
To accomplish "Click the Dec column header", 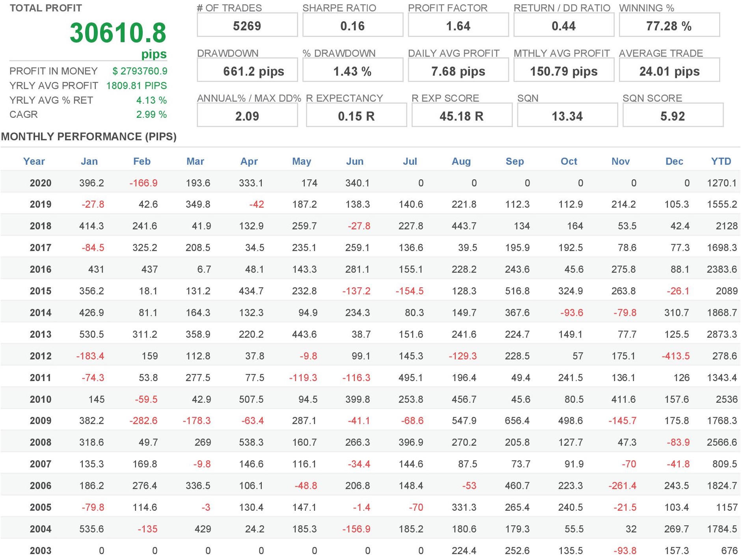I will (x=674, y=161).
